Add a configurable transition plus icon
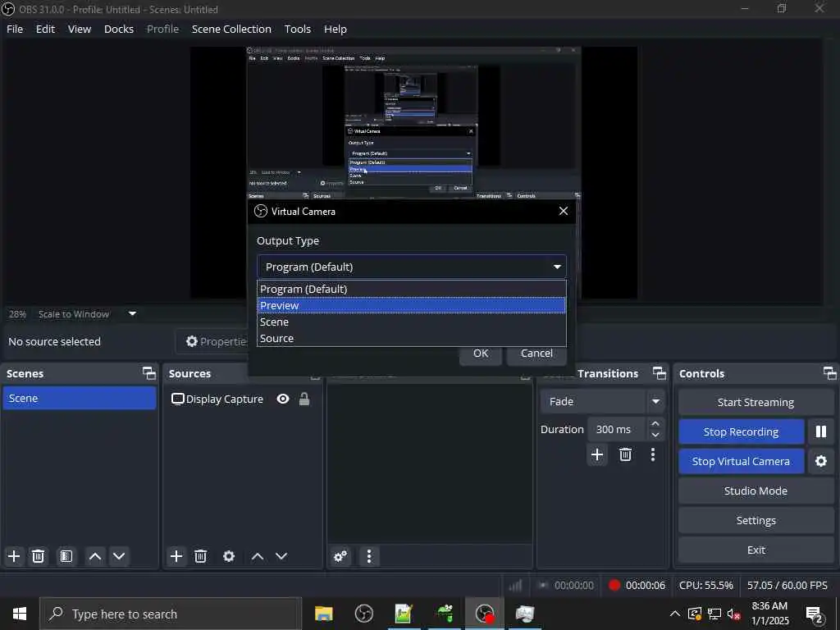Image resolution: width=840 pixels, height=630 pixels. click(x=597, y=454)
